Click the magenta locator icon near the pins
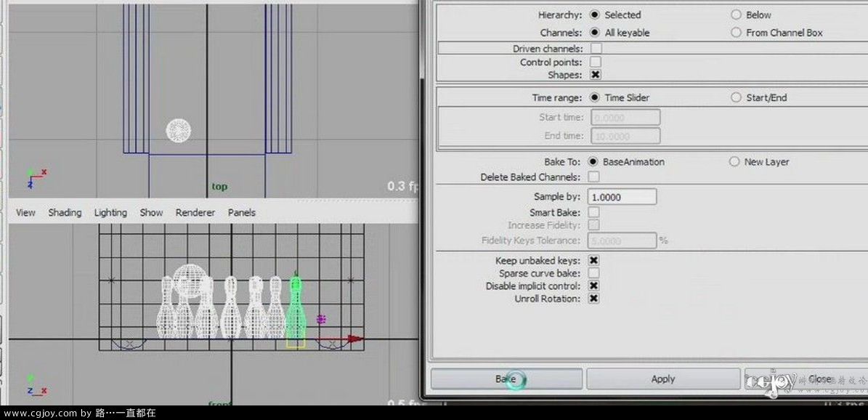 321,319
